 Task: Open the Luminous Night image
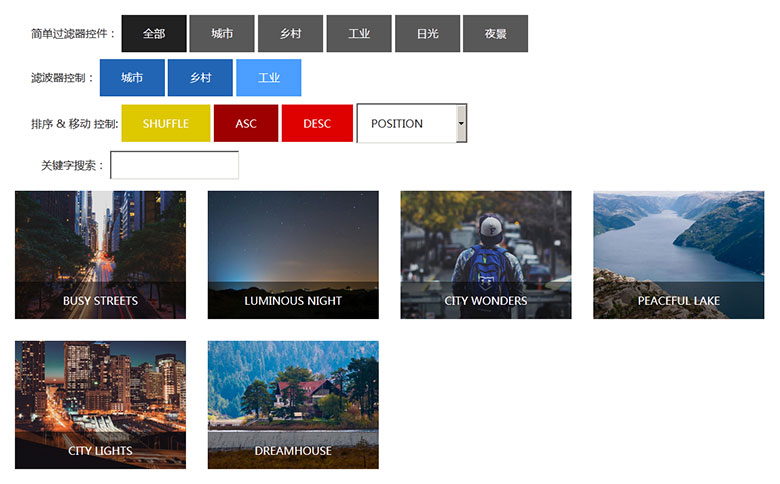(x=293, y=255)
